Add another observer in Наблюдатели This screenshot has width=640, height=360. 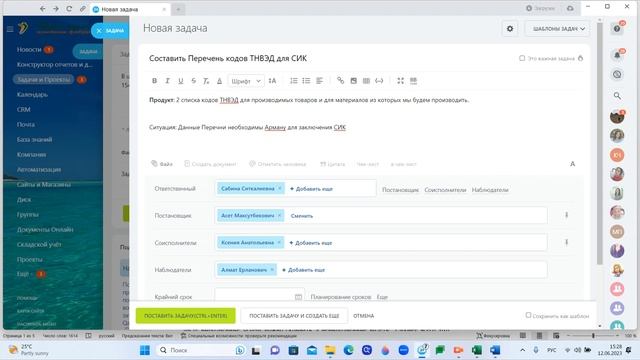pyautogui.click(x=304, y=270)
